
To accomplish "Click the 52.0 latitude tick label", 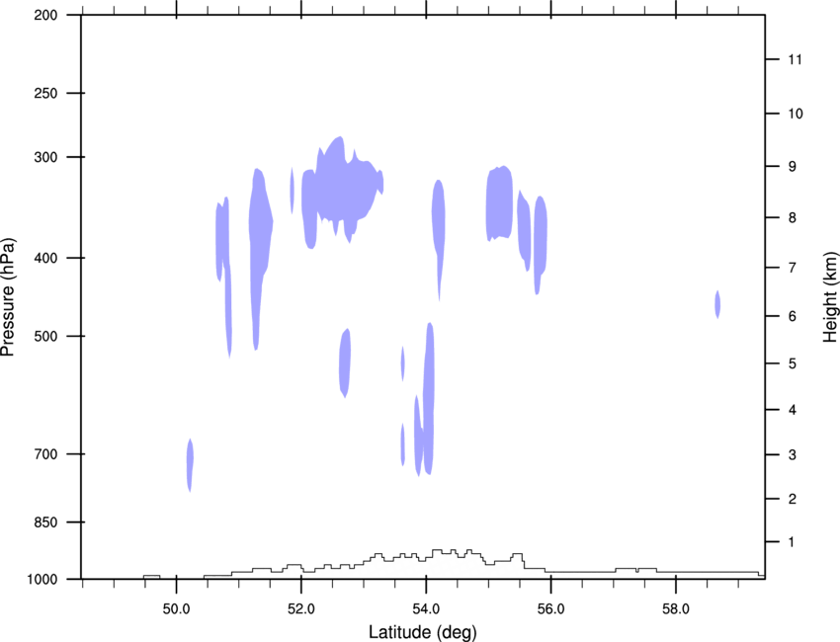I will (301, 609).
